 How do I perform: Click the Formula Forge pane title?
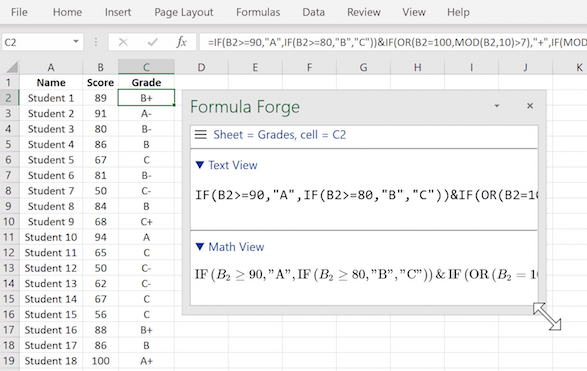point(245,107)
